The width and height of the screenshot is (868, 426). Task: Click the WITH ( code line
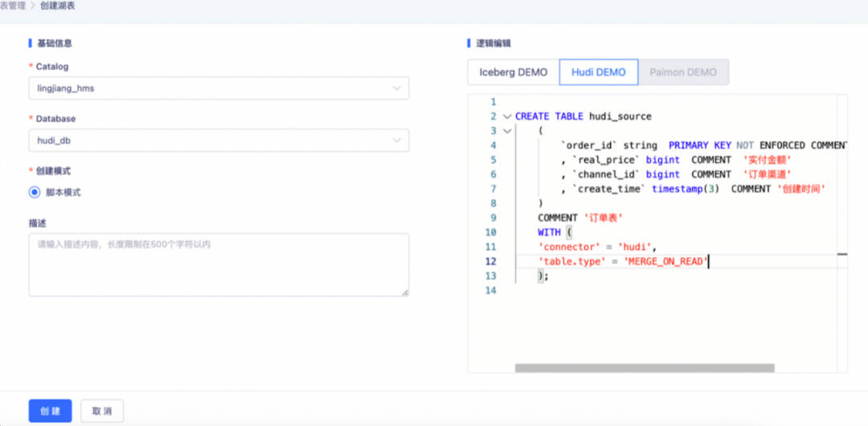tap(554, 232)
